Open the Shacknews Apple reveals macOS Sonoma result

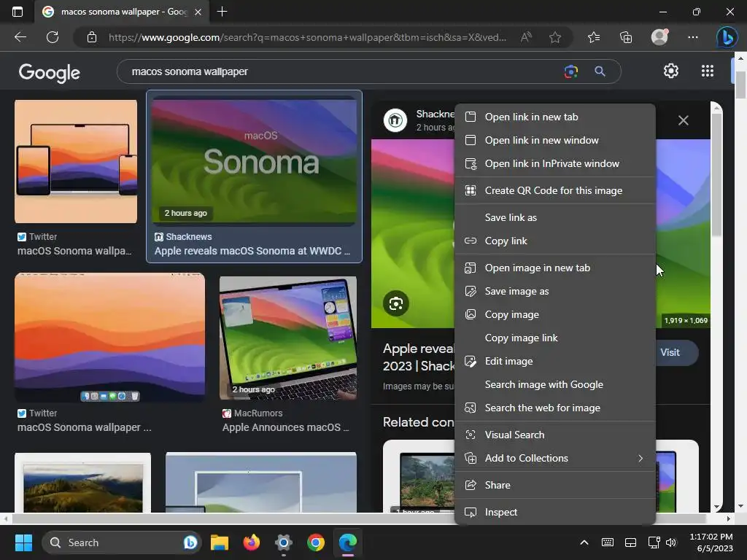252,251
